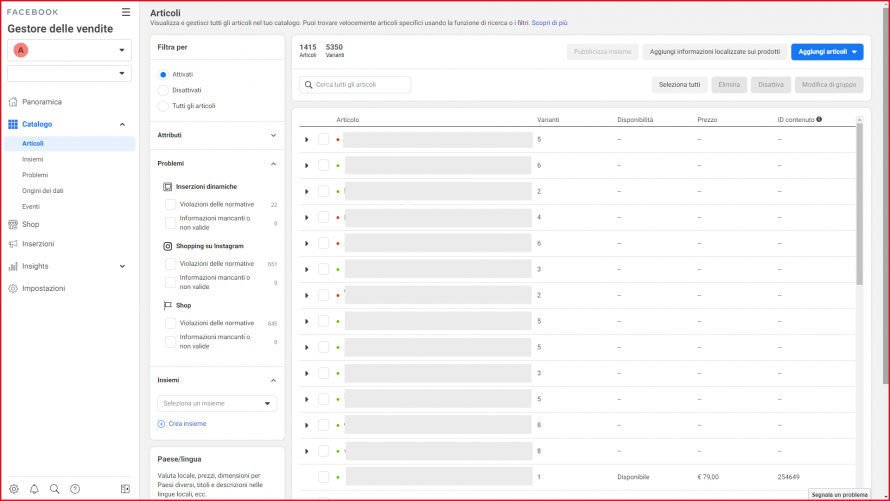Collapse the Catalogo sidebar group
The height and width of the screenshot is (501, 890).
coord(122,124)
